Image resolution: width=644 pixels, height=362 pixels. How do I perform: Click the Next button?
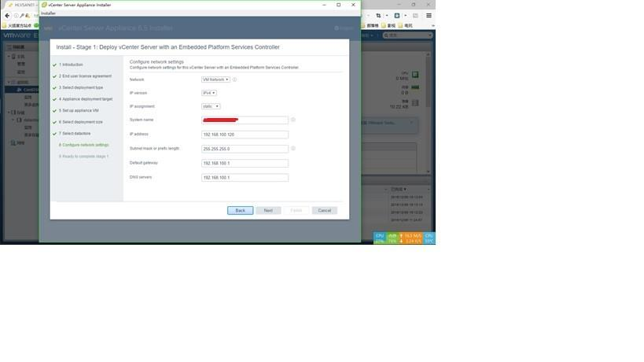[268, 210]
